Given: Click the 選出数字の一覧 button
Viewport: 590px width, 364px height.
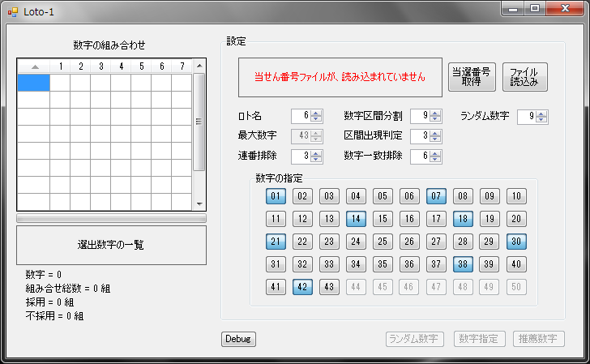Looking at the screenshot, I should tap(111, 245).
